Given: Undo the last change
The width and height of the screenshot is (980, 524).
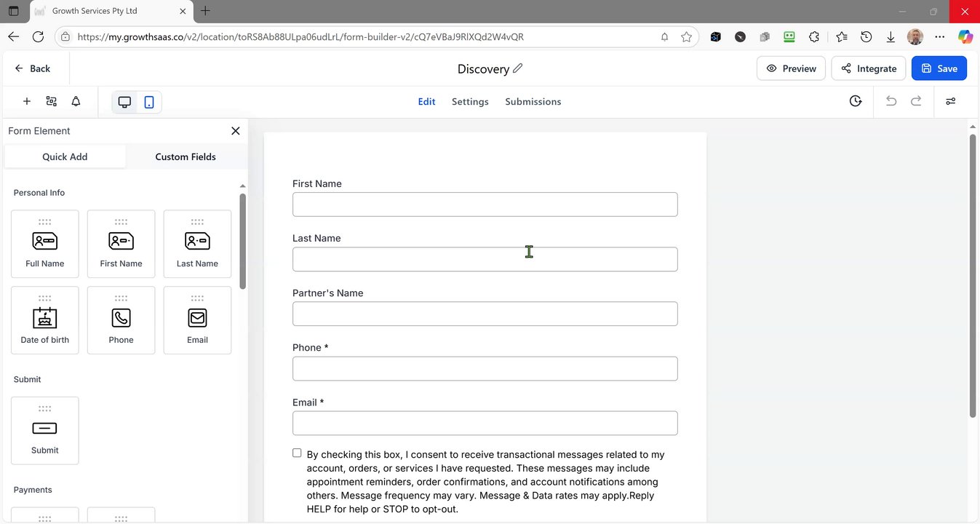Looking at the screenshot, I should point(891,101).
